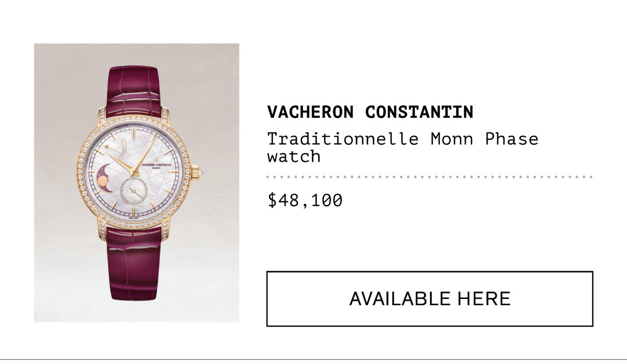
Task: Select the lower burgundy leather strap
Action: [134, 263]
